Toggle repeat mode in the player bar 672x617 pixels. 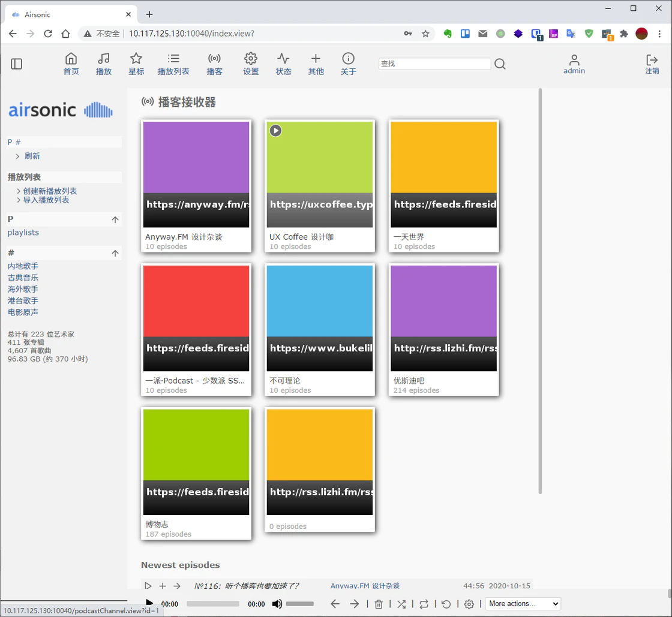tap(424, 604)
